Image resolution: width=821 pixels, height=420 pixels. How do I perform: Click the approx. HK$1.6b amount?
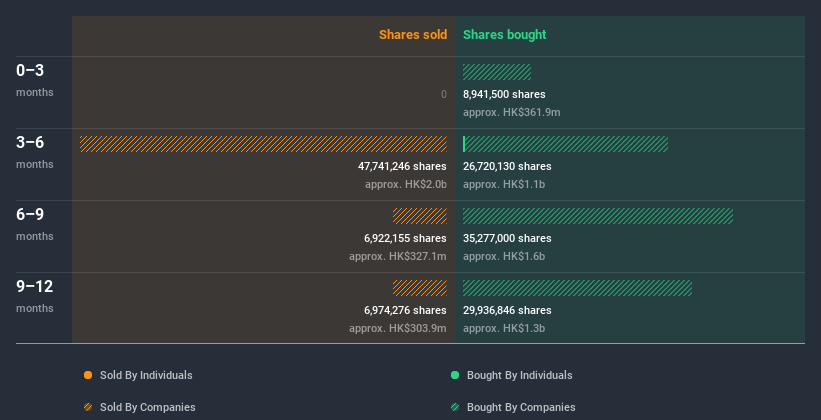[x=504, y=256]
